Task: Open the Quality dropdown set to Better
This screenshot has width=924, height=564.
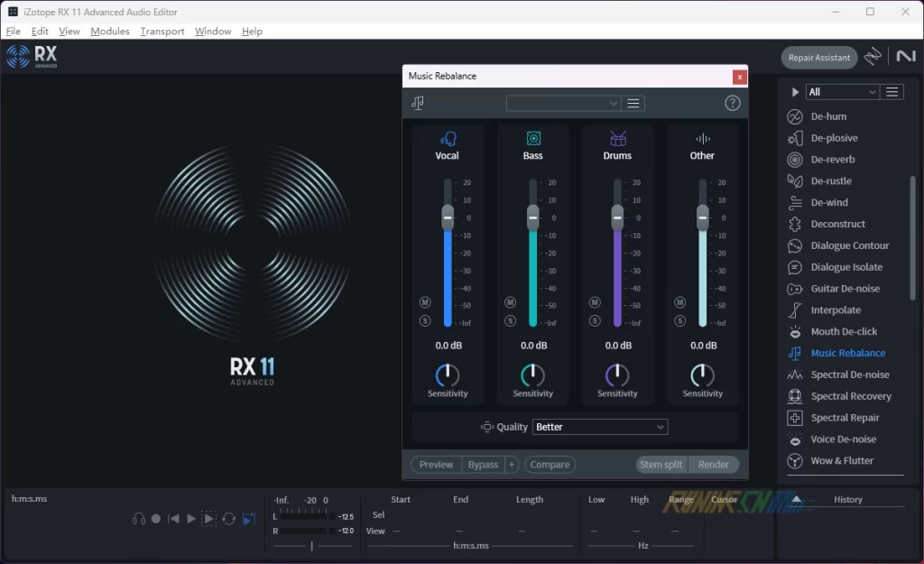Action: click(x=600, y=427)
